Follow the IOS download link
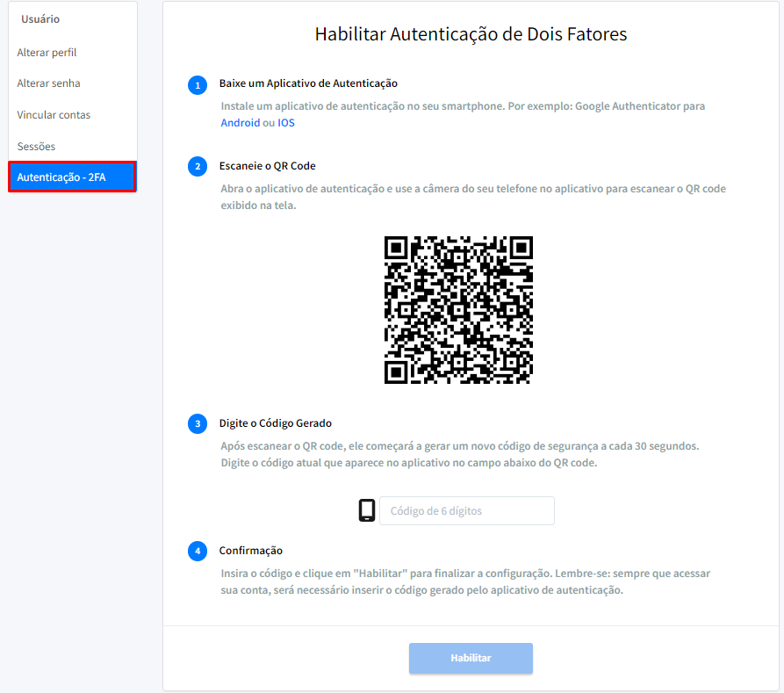784x693 pixels. coord(286,123)
